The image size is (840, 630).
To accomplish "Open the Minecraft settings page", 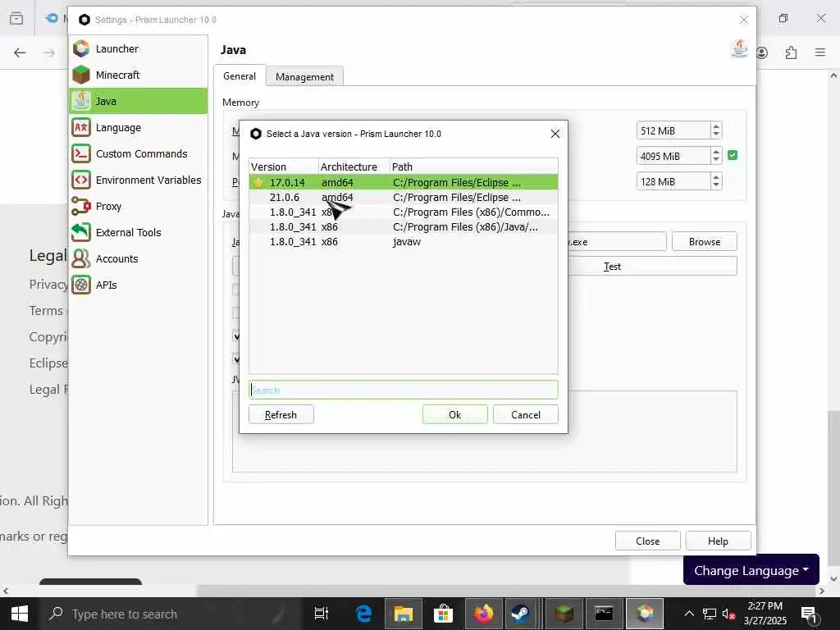I will 138,75.
